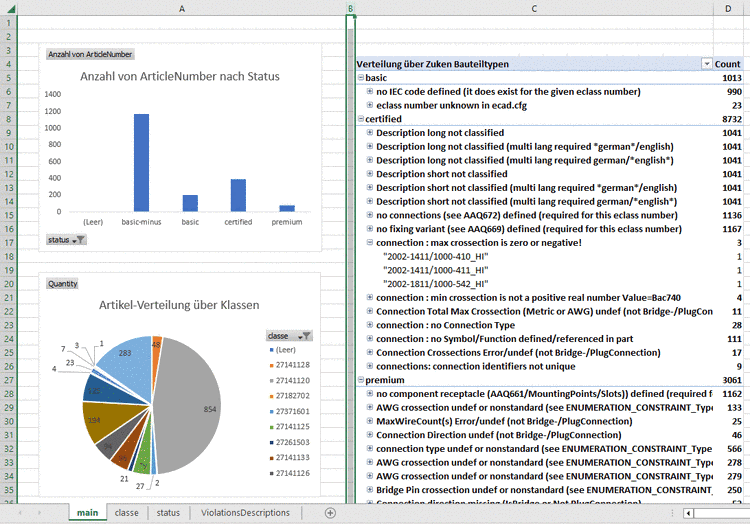Select the premium bar in chart
Viewport: 750px width, 524px height.
point(287,208)
